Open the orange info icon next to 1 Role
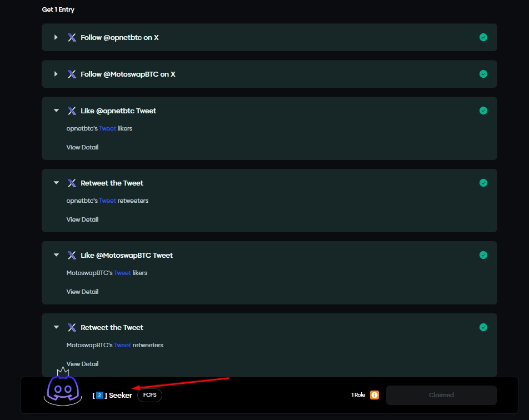 pyautogui.click(x=375, y=395)
